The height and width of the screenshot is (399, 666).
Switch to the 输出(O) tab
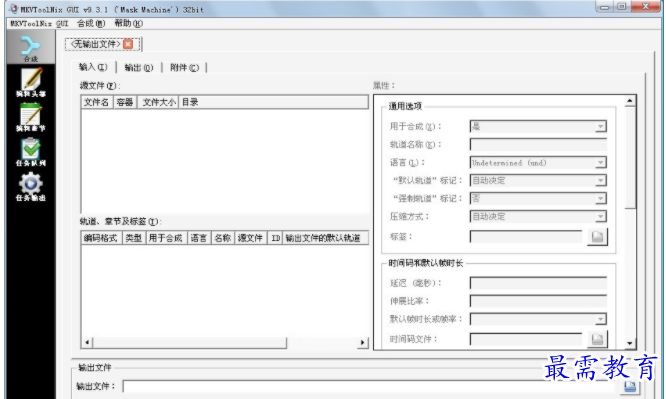(x=139, y=68)
